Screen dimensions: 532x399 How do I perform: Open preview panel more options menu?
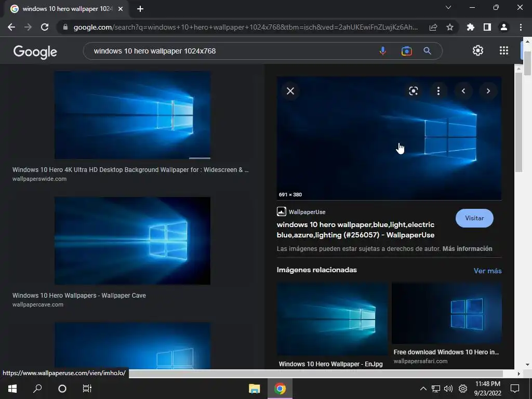click(438, 91)
